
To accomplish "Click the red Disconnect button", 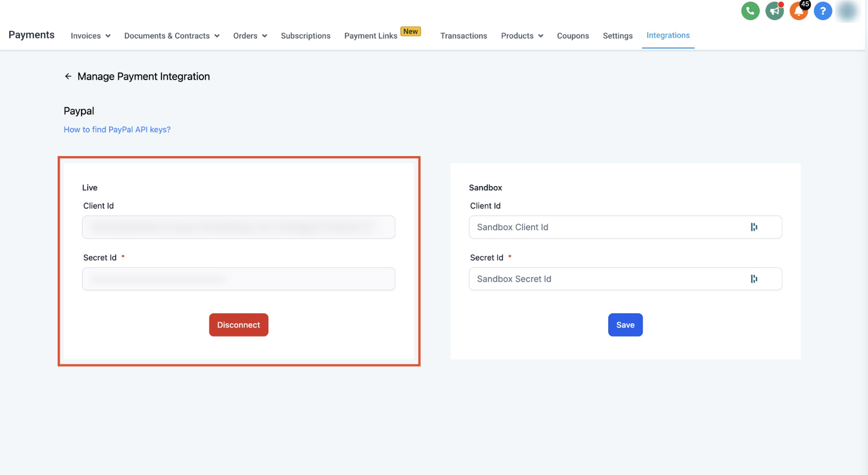I will [238, 325].
